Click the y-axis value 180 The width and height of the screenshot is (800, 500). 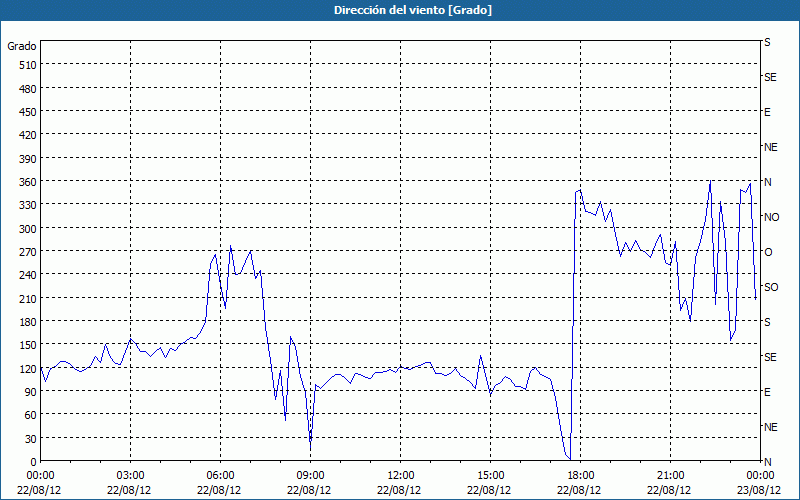pyautogui.click(x=28, y=322)
